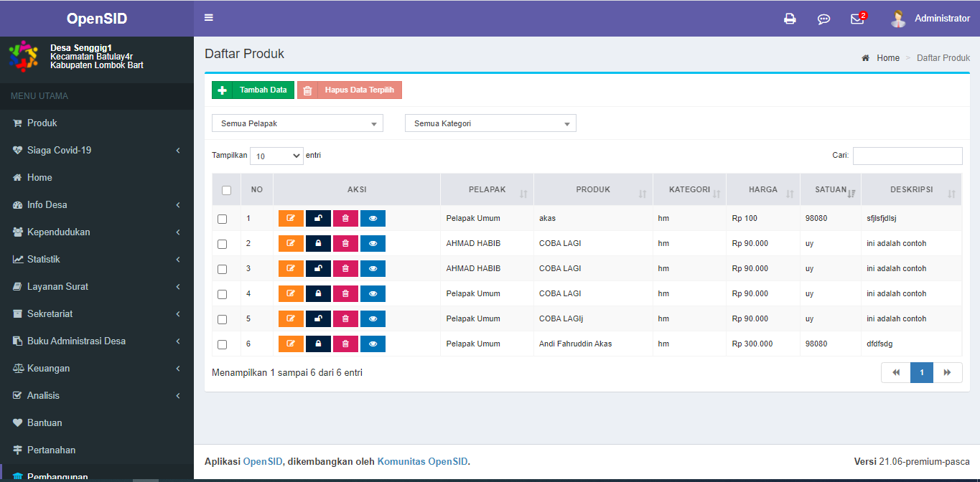
Task: Open the print icon in the top bar
Action: 790,19
